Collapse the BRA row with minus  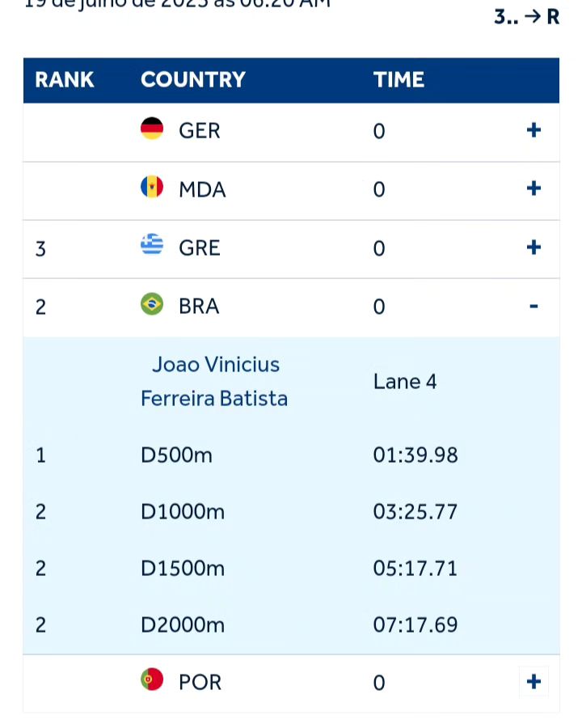click(533, 306)
